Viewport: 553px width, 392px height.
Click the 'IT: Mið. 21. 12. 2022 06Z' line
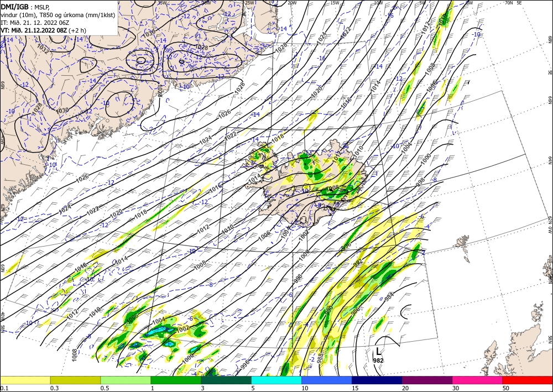coord(35,22)
